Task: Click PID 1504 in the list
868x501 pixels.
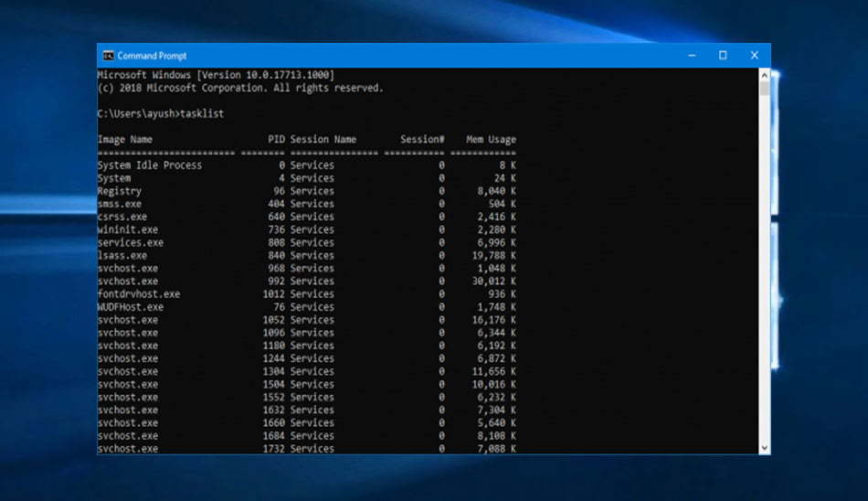Action: [273, 384]
